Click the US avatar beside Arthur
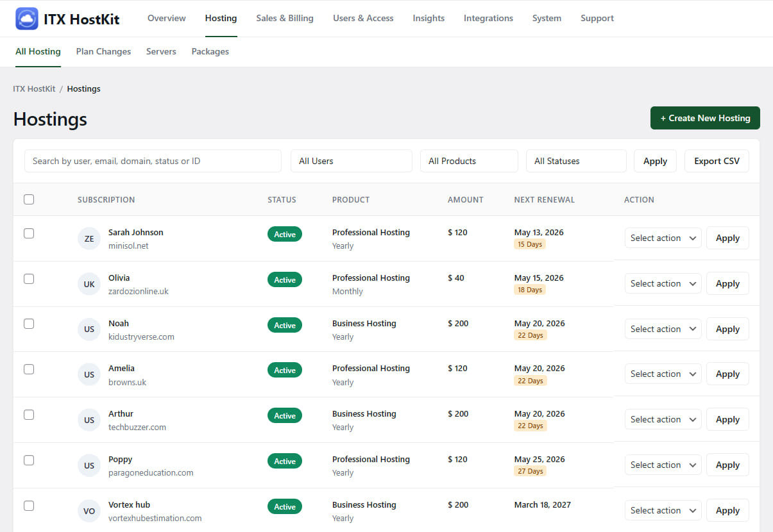773x532 pixels. [89, 420]
